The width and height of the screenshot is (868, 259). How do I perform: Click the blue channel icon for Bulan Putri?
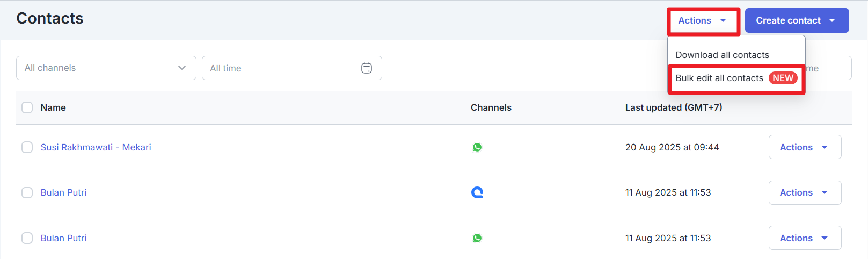pos(477,192)
